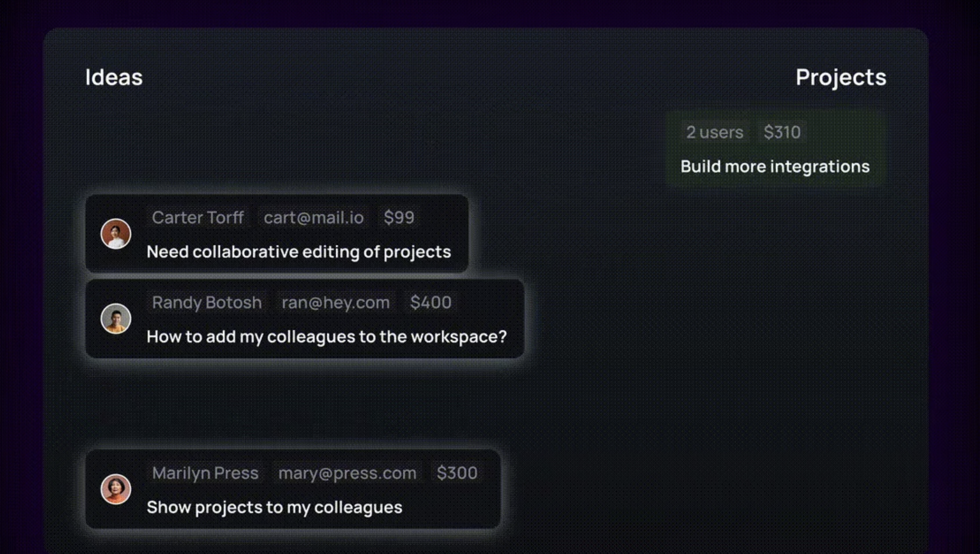Click the ran@hey.com email tag
The height and width of the screenshot is (554, 980).
click(x=336, y=303)
